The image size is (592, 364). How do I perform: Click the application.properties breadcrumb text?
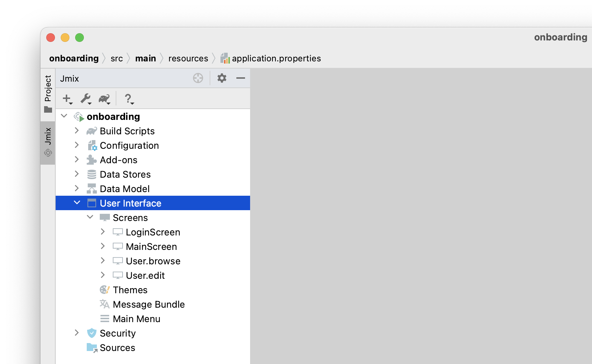tap(276, 58)
